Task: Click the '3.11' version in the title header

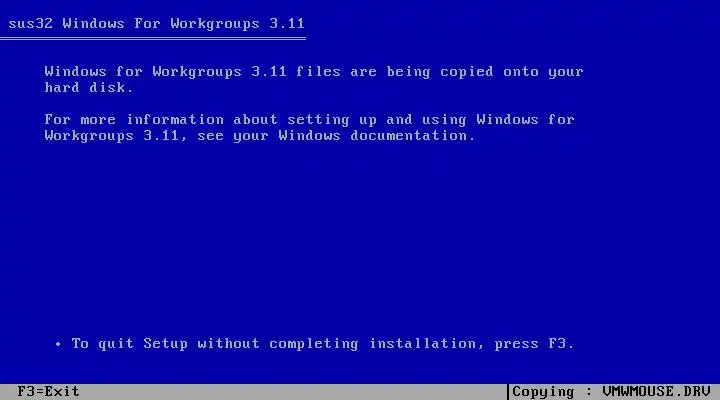Action: coord(287,23)
